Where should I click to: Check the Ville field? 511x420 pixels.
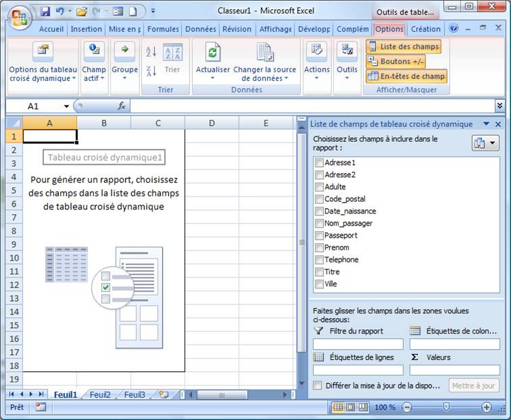pos(319,284)
